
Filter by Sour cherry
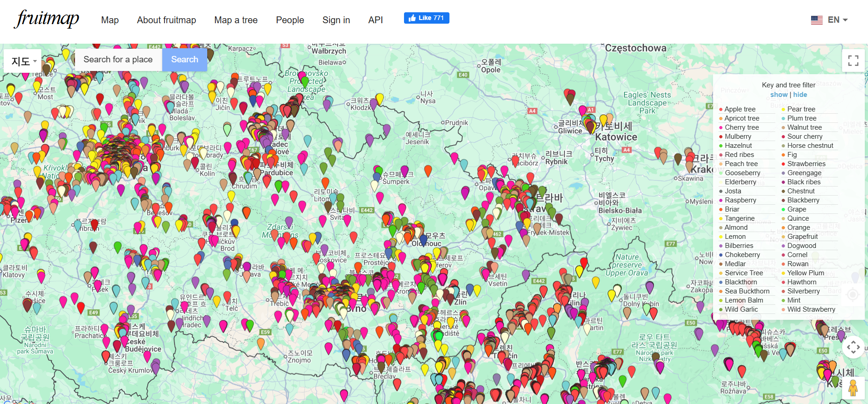(804, 136)
